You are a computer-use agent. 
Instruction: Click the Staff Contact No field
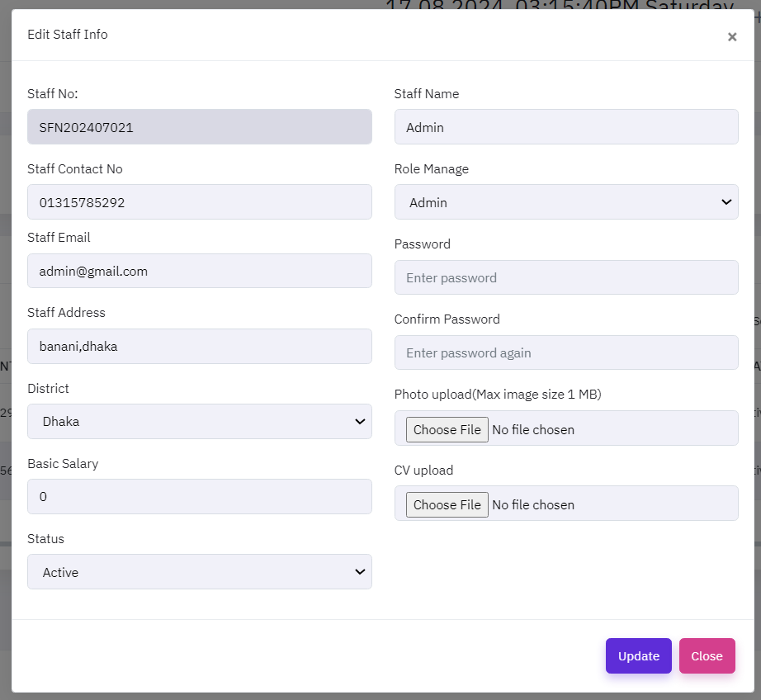pos(199,202)
